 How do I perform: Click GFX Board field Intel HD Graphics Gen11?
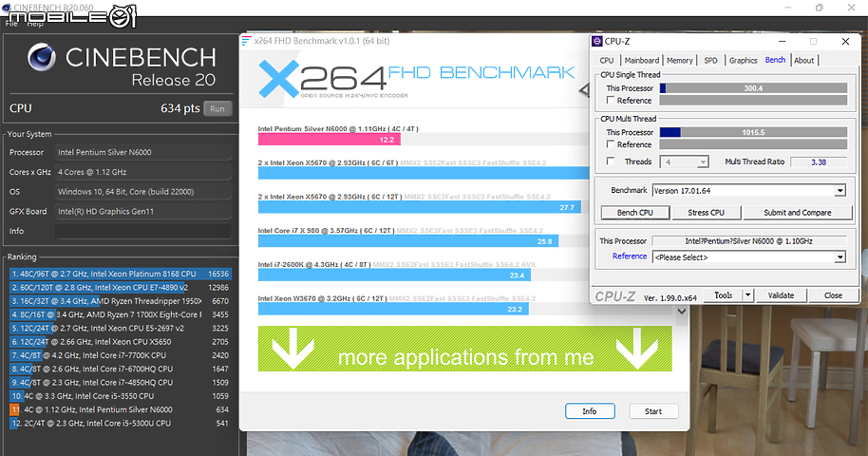[142, 211]
